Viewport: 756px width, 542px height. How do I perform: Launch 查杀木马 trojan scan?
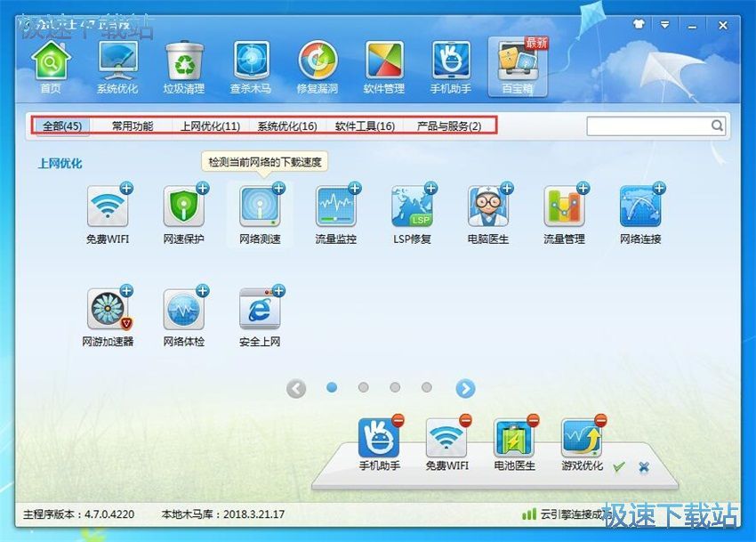click(251, 67)
